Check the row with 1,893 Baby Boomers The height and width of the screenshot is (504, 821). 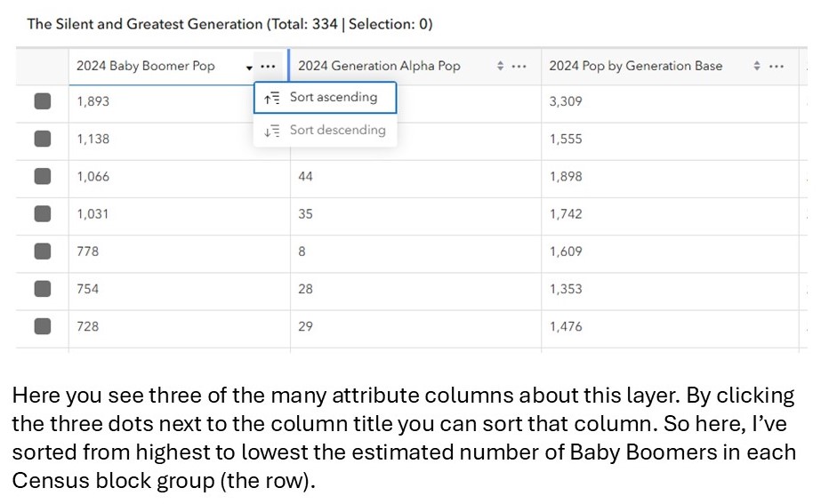click(43, 101)
